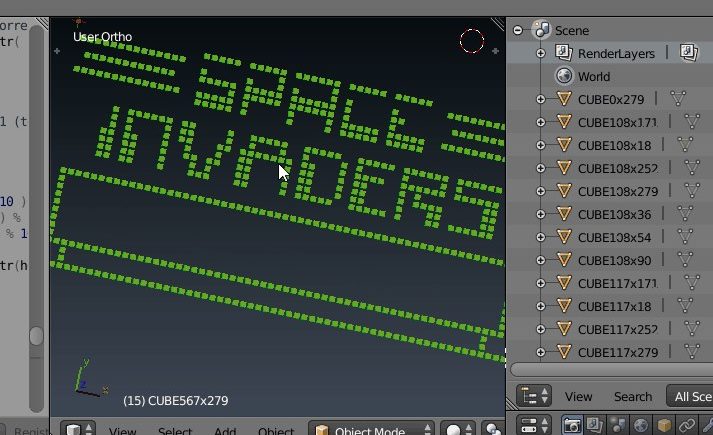Click the mesh data icon right of CUBE117x171
The height and width of the screenshot is (435, 713).
pyautogui.click(x=692, y=283)
